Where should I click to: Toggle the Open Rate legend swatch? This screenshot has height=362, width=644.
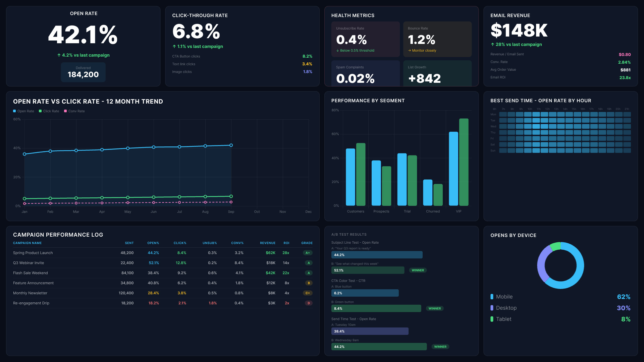click(14, 111)
